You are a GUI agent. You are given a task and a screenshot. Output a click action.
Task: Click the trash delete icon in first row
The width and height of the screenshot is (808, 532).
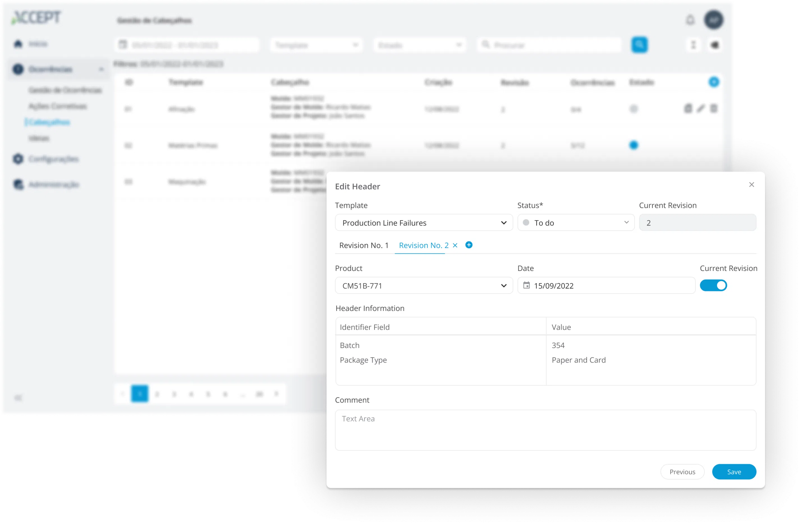coord(714,109)
